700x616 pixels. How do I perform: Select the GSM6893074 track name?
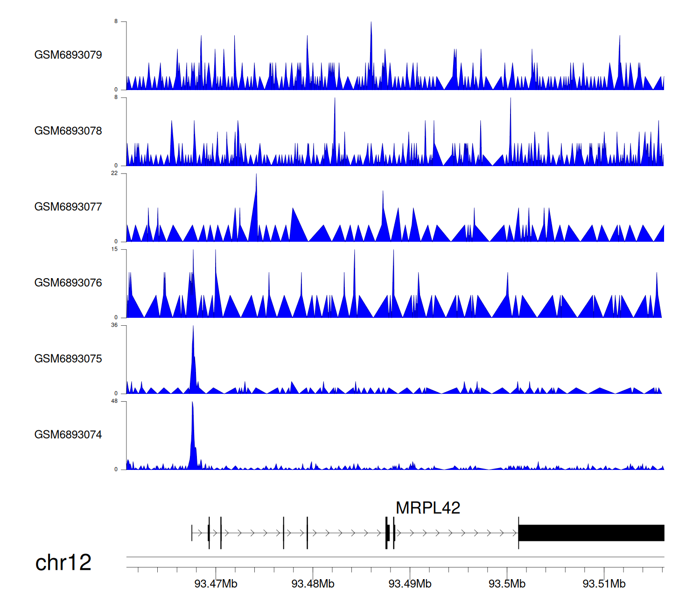(68, 435)
